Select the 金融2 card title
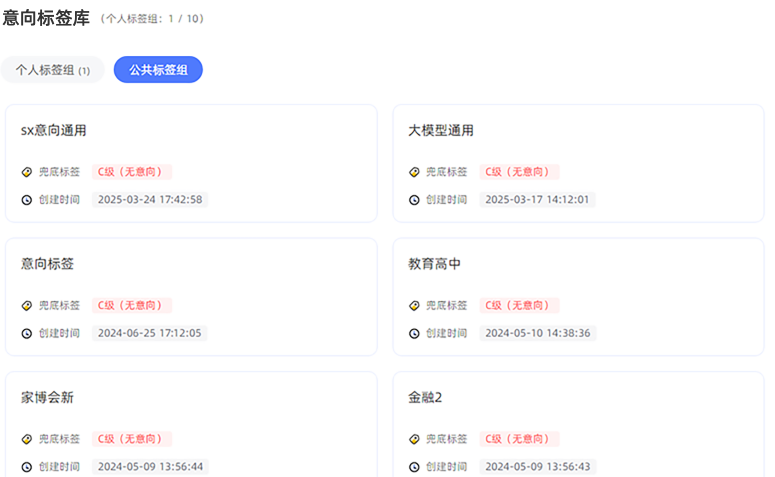This screenshot has width=775, height=477. point(425,397)
